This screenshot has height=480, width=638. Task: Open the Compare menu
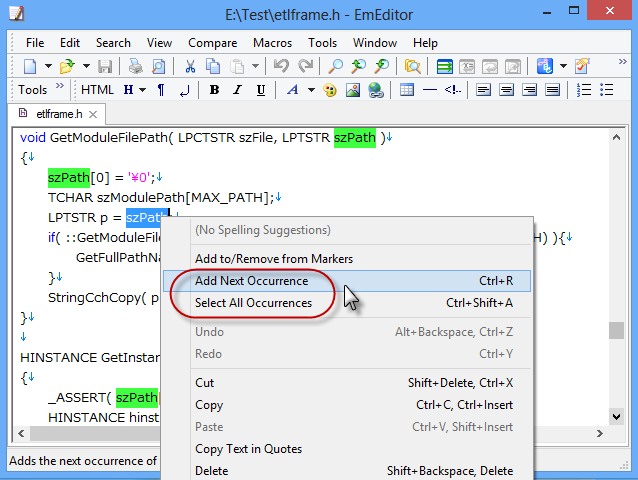pos(212,43)
